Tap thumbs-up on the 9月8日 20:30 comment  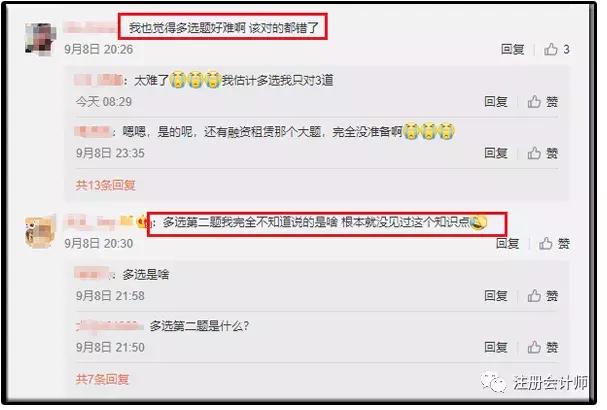point(554,244)
